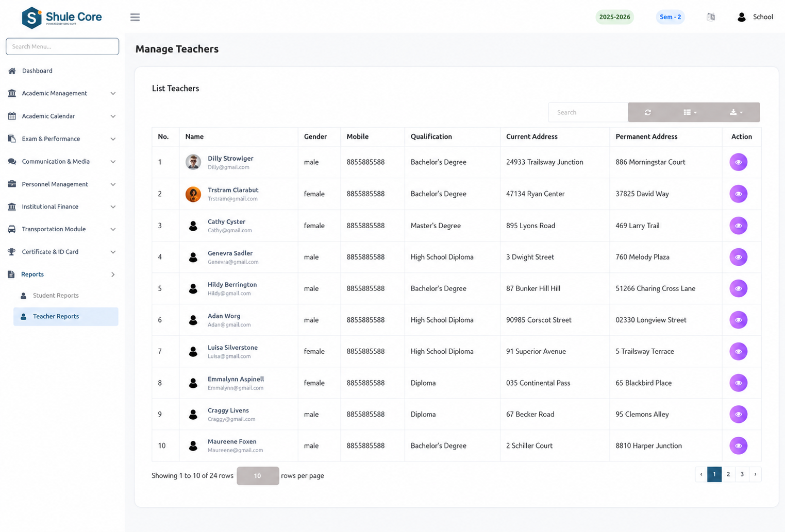Expand the Certificate & ID Card menu
785x532 pixels.
tap(62, 252)
